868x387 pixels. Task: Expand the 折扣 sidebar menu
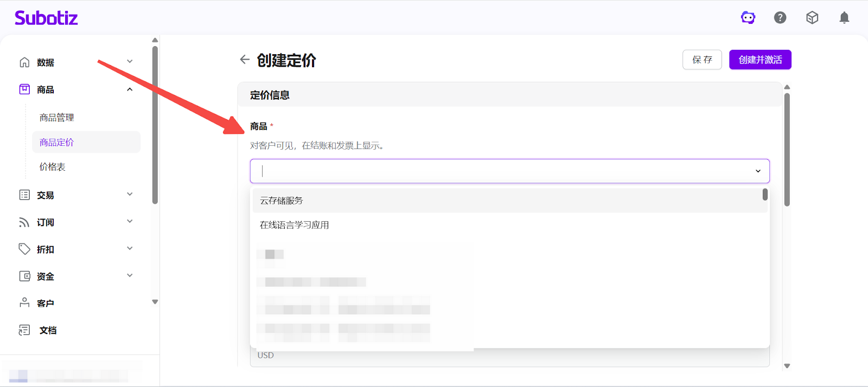tap(76, 249)
